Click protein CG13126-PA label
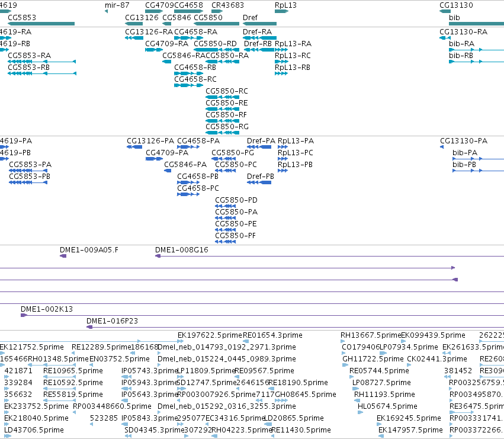Screen dimensions: 504x439 [x=150, y=141]
